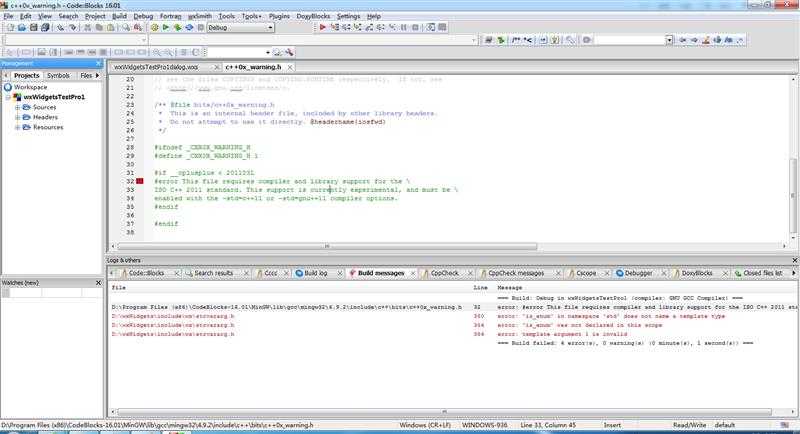Open the Build menu
800x434 pixels.
119,16
